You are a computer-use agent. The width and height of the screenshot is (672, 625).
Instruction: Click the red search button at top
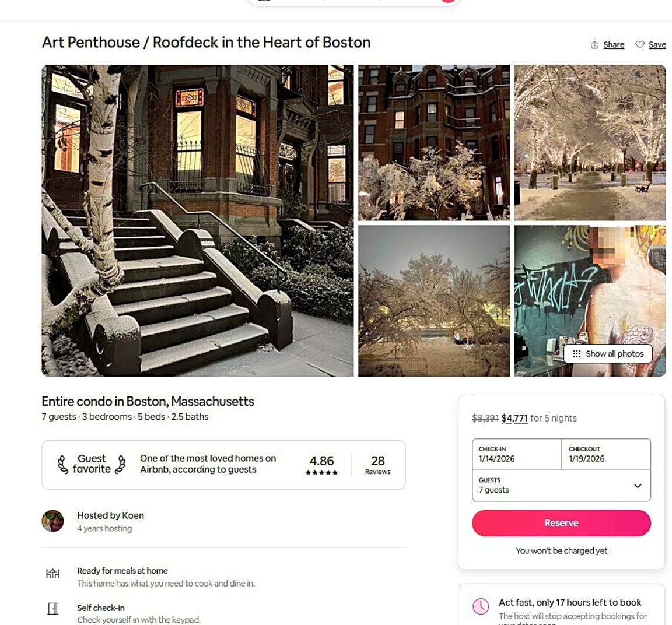(448, 1)
